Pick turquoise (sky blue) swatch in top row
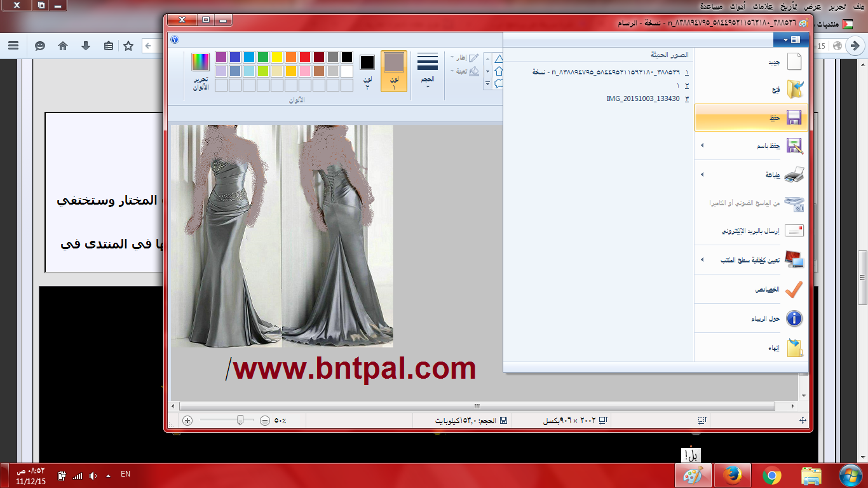This screenshot has width=868, height=488. coord(249,57)
